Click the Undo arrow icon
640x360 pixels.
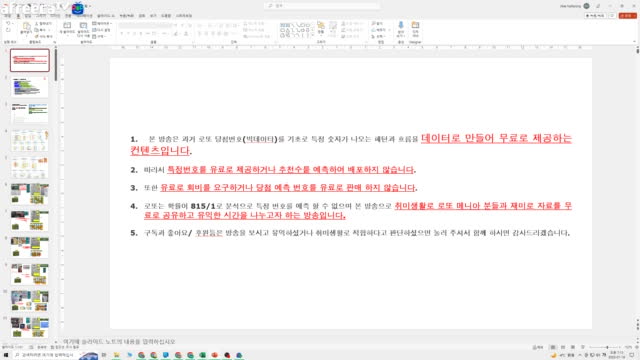pos(8,24)
